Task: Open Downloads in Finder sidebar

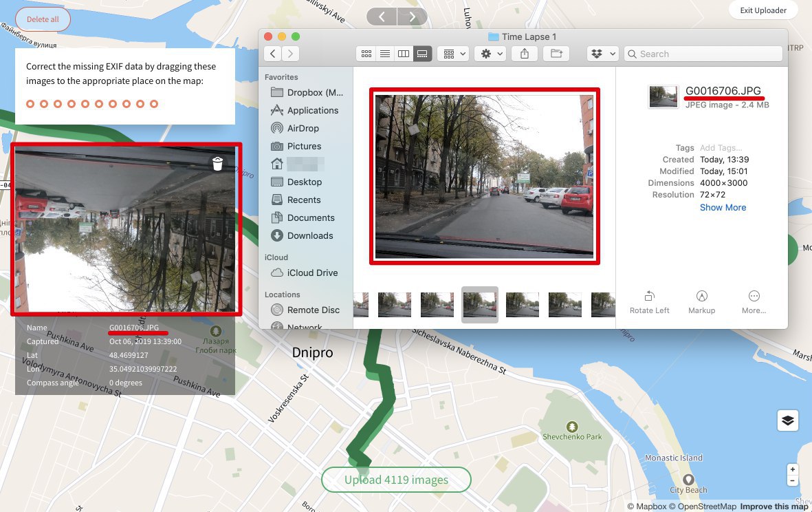Action: (x=303, y=236)
